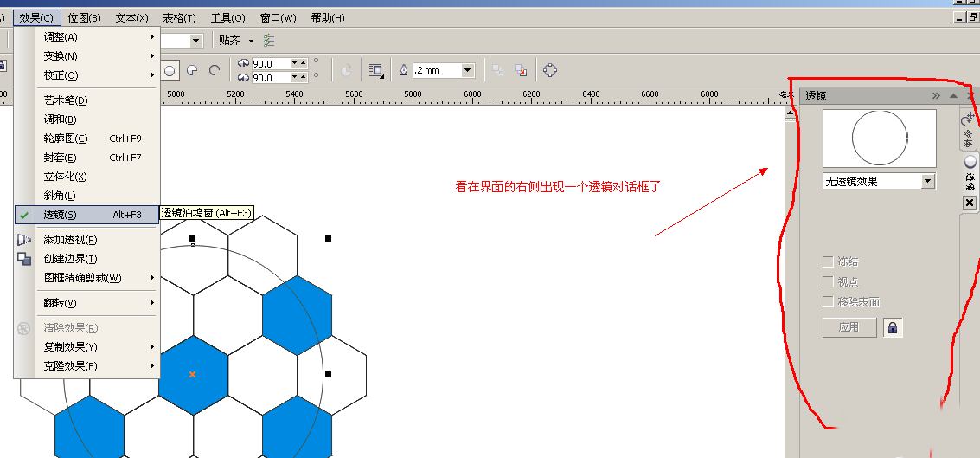Collapse docker with double-chevron icon
This screenshot has width=980, height=458.
(x=936, y=96)
